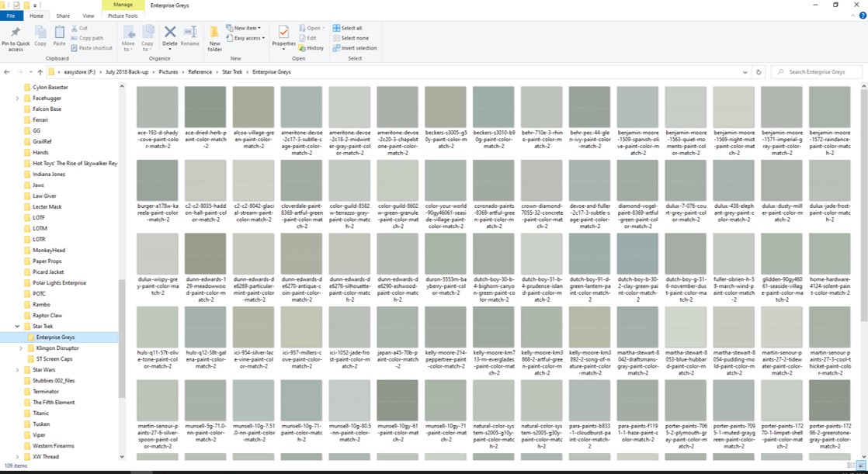The image size is (868, 474).
Task: Expand the Star Wars folder in tree
Action: click(x=18, y=370)
